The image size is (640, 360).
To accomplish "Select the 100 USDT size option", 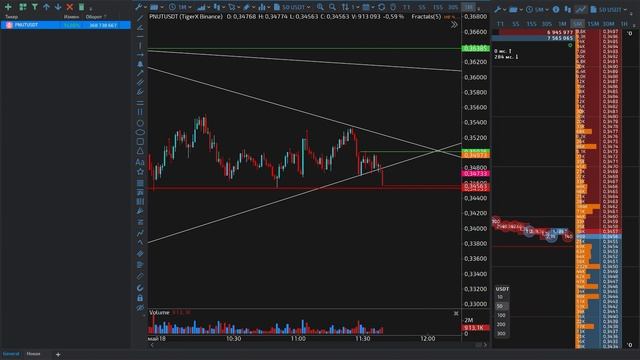I will pyautogui.click(x=501, y=316).
